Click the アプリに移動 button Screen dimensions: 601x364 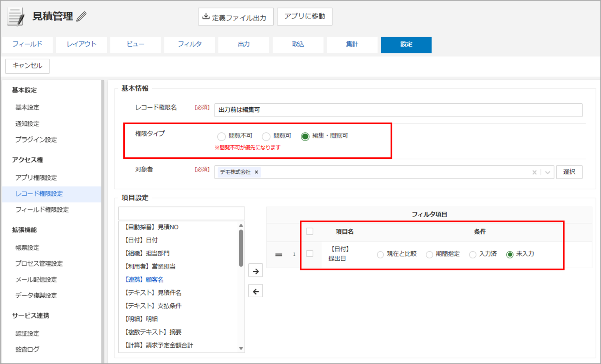[x=304, y=16]
